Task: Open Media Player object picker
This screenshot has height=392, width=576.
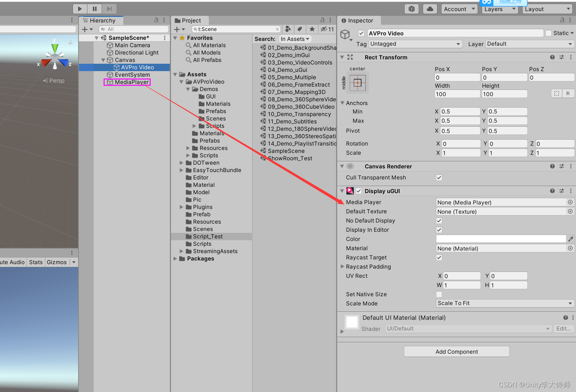Action: 570,202
